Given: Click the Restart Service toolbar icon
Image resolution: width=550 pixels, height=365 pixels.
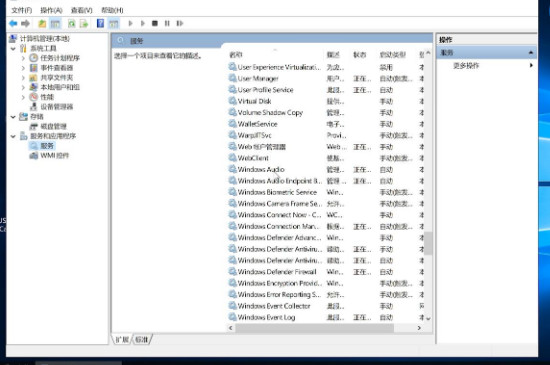Looking at the screenshot, I should [180, 23].
